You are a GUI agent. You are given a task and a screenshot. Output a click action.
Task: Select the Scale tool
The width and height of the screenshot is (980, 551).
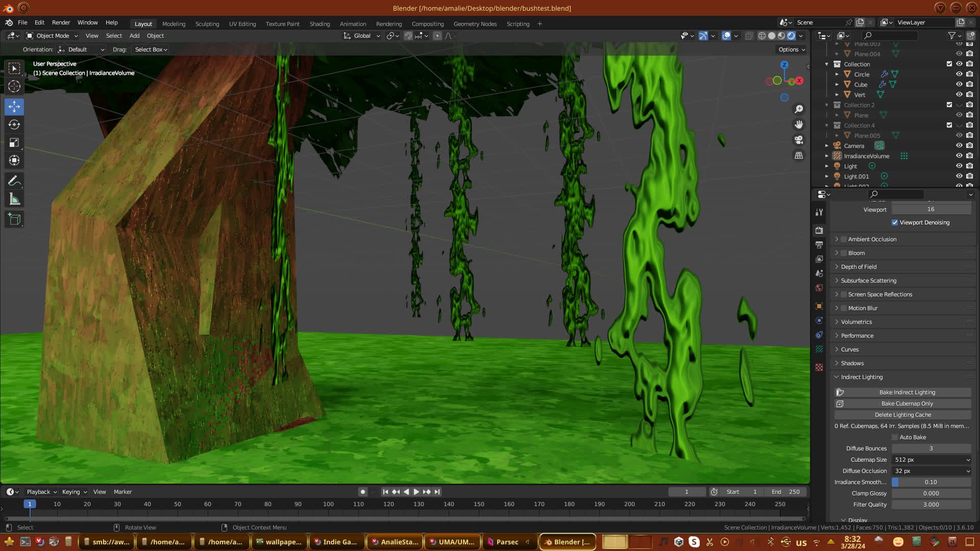14,143
